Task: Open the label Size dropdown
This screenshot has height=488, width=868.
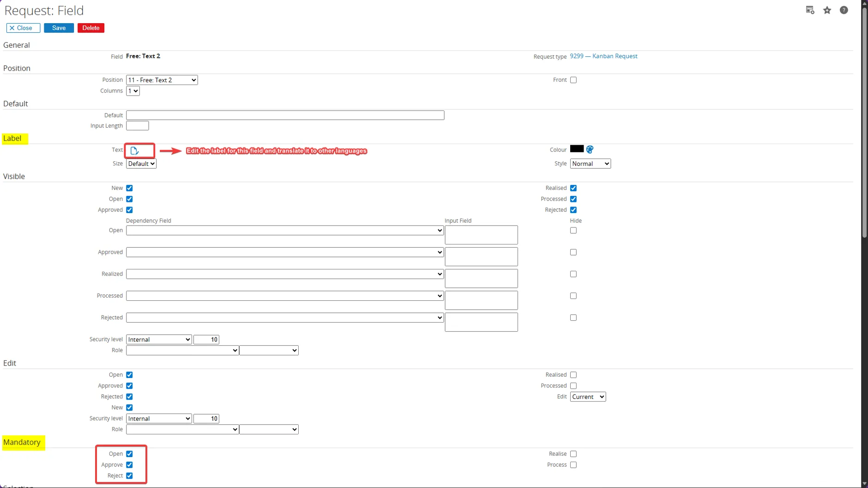Action: pos(141,164)
